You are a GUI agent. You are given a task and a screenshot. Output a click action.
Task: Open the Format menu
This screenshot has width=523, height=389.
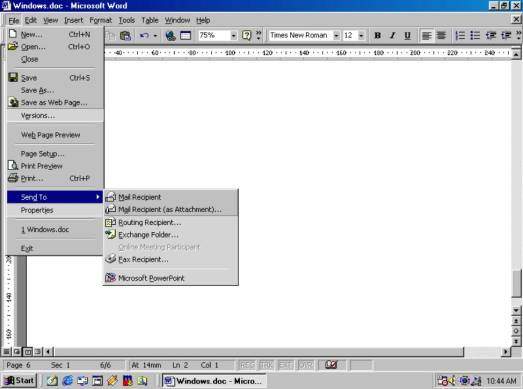[x=100, y=20]
